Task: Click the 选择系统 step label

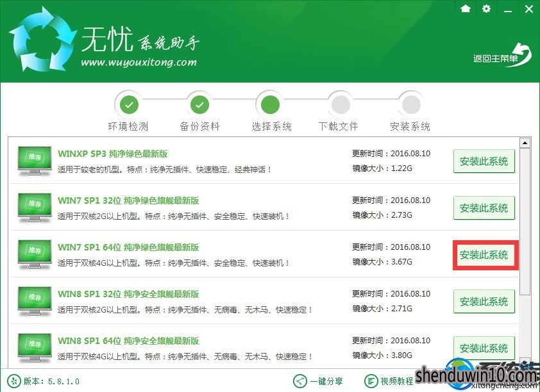Action: pyautogui.click(x=271, y=127)
